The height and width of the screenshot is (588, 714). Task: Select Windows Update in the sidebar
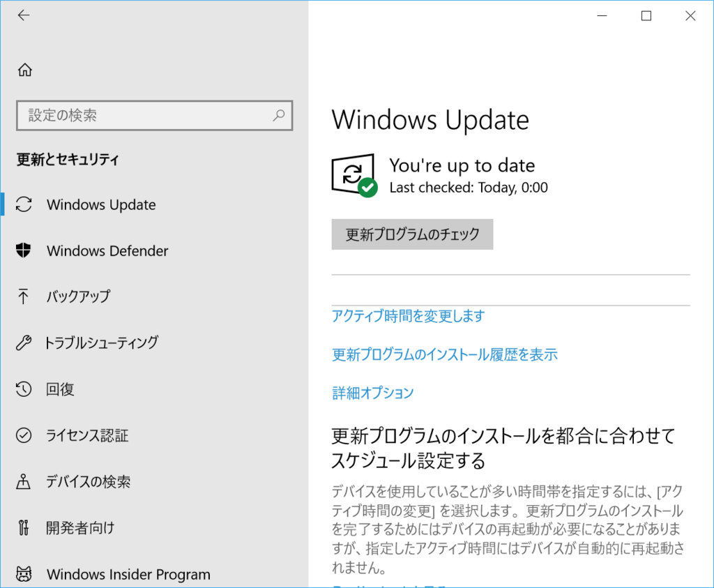click(101, 205)
